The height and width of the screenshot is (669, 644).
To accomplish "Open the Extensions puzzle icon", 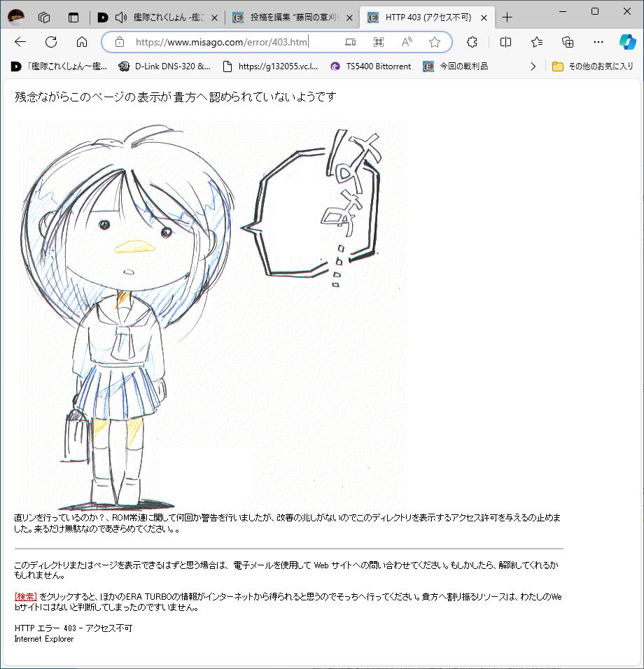I will pyautogui.click(x=472, y=42).
